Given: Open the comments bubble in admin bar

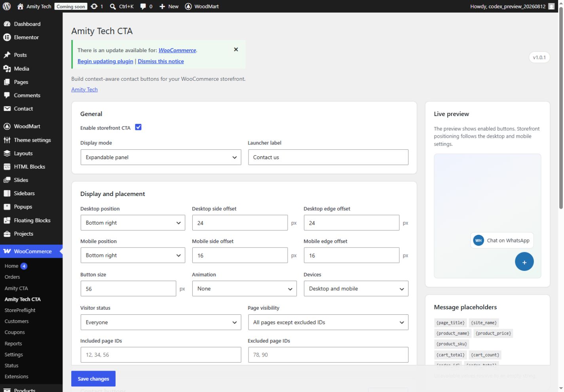Looking at the screenshot, I should pos(143,6).
